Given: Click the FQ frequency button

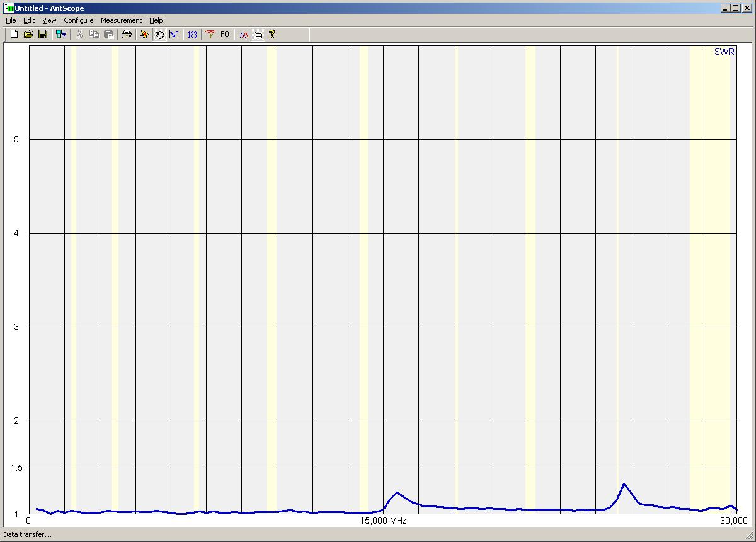Looking at the screenshot, I should point(225,34).
